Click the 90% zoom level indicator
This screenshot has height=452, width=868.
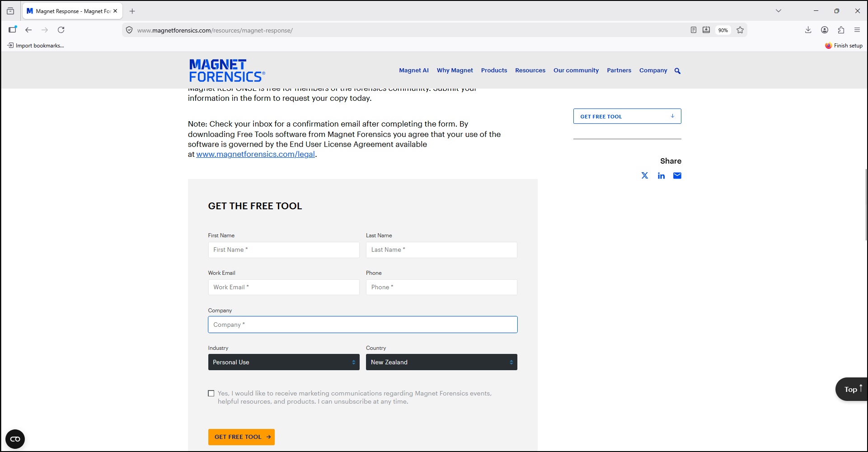tap(723, 30)
